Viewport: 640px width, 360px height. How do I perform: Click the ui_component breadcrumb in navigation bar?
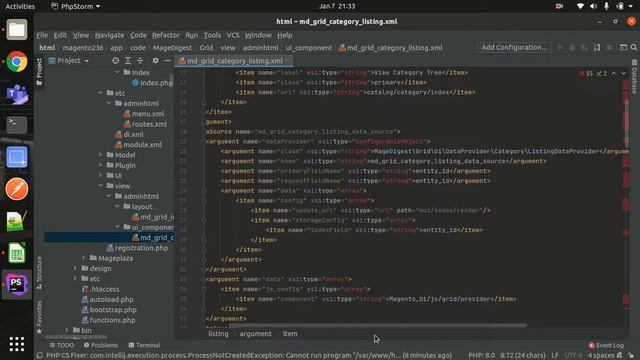[309, 48]
